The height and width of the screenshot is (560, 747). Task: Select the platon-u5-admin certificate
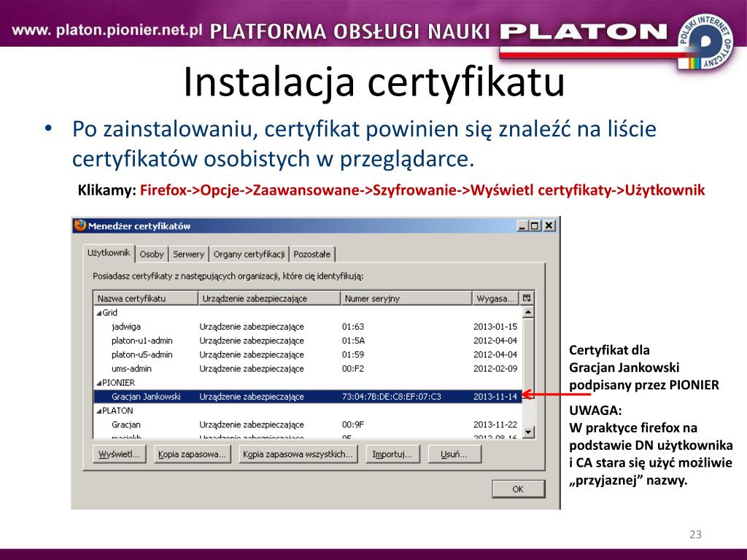pos(308,355)
